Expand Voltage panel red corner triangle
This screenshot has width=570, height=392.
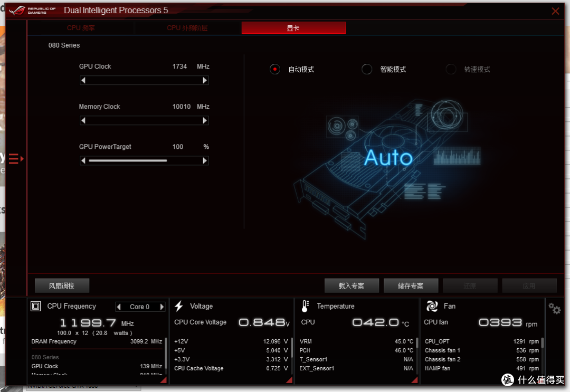pos(289,380)
